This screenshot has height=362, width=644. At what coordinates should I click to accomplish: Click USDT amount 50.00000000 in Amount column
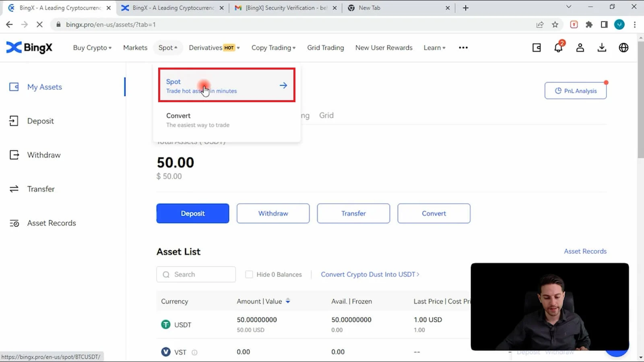[257, 320]
